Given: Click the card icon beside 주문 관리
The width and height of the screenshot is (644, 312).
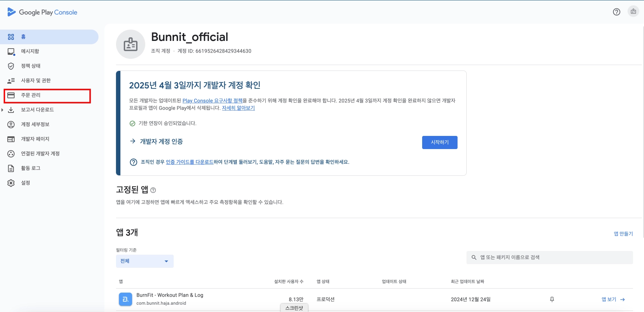Looking at the screenshot, I should coord(11,95).
